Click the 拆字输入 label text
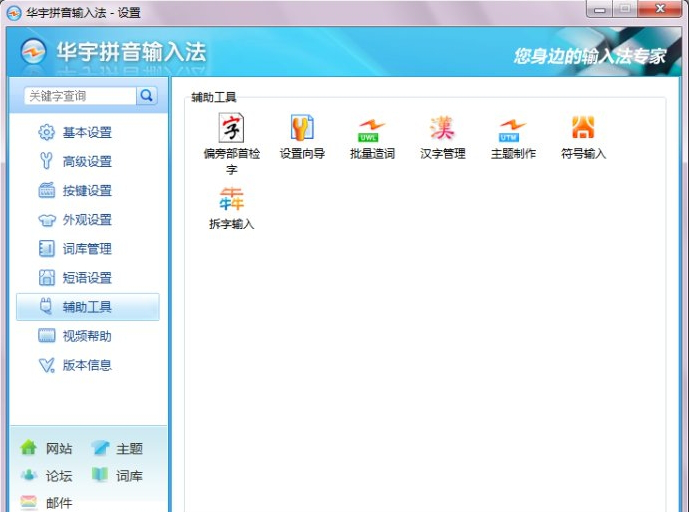The image size is (689, 532). pyautogui.click(x=231, y=224)
